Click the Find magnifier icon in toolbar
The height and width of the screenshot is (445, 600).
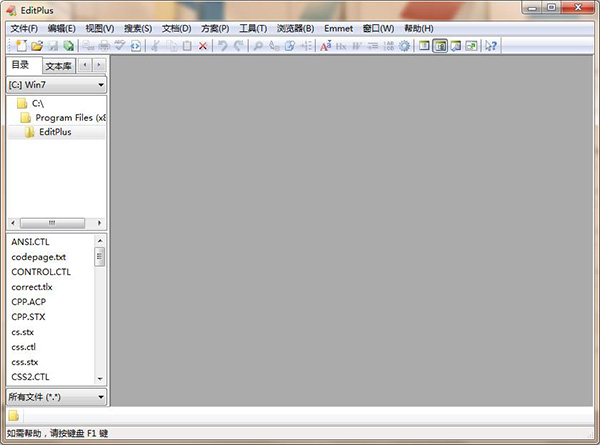[x=258, y=46]
